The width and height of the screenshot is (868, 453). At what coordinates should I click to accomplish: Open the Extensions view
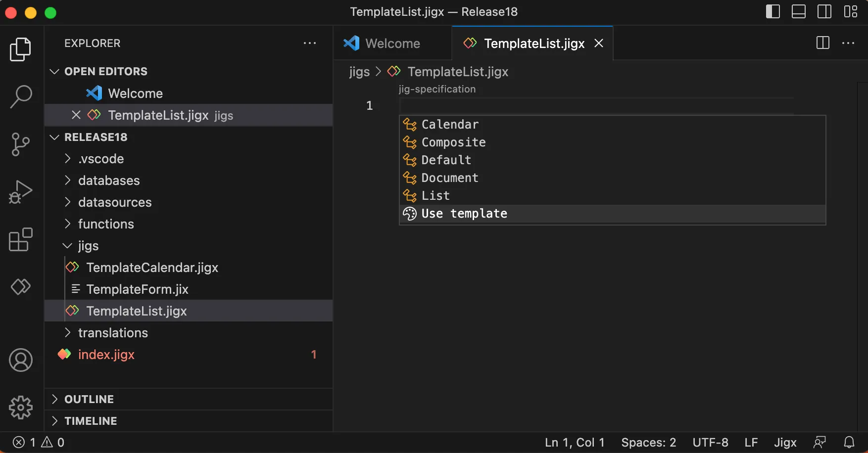click(x=21, y=239)
